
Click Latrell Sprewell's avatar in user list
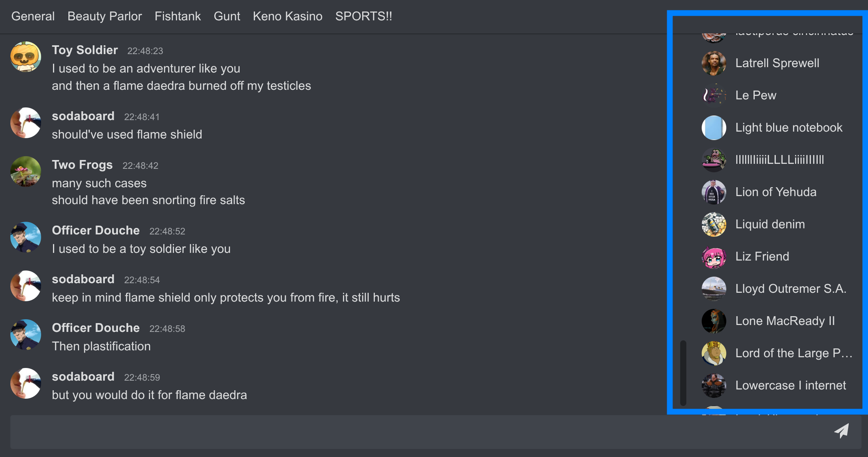(714, 63)
